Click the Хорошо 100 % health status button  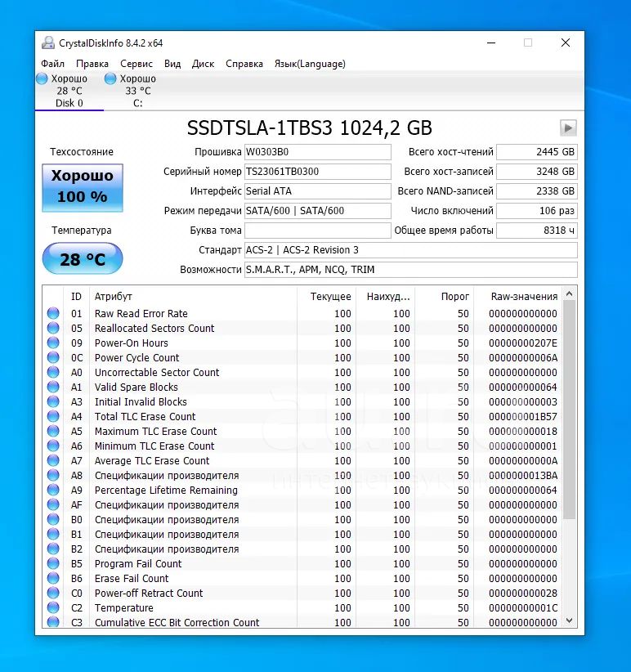click(83, 187)
